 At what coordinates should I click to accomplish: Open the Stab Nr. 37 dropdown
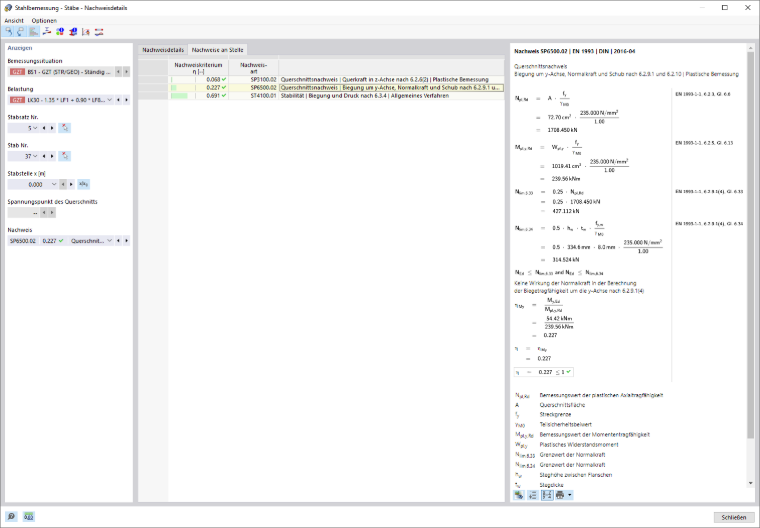tap(35, 156)
